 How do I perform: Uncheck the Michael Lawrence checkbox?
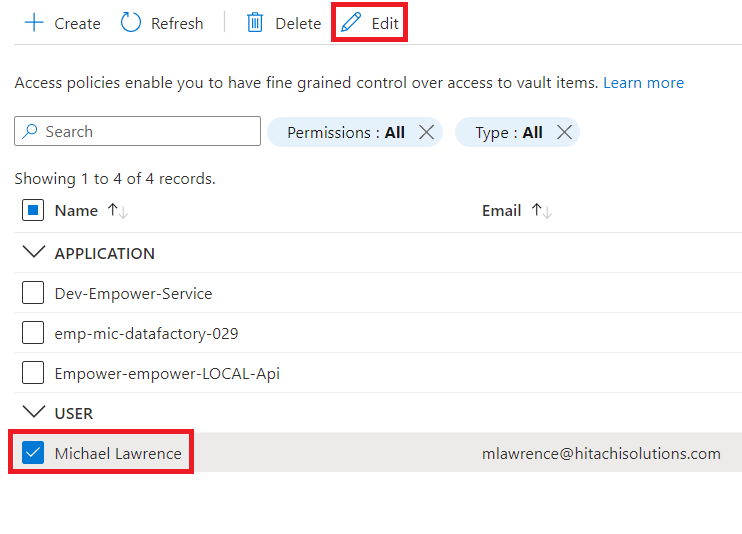tap(33, 453)
